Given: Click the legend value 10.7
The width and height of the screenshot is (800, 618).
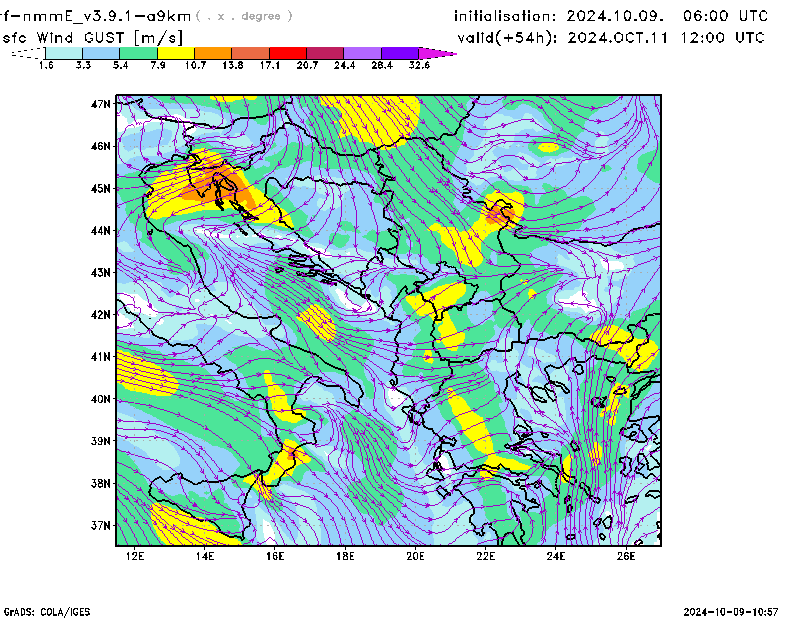Looking at the screenshot, I should click(x=195, y=65).
